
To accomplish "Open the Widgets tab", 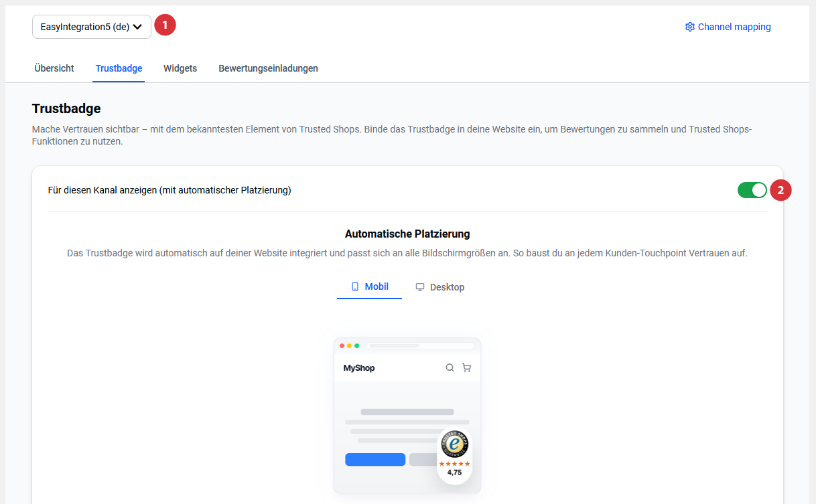I will [180, 68].
